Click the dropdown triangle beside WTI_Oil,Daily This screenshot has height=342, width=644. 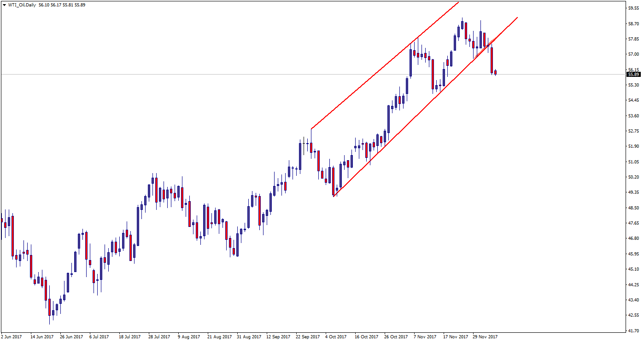coord(5,5)
